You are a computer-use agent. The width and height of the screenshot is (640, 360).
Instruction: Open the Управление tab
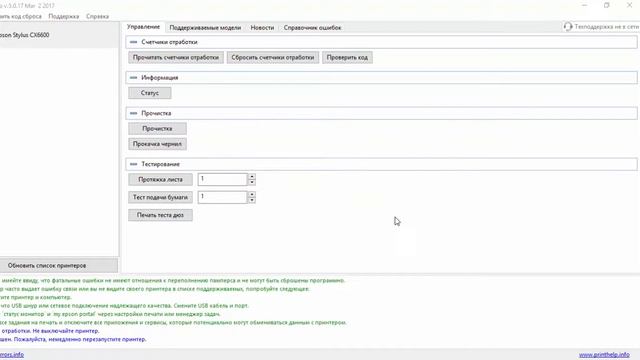143,27
